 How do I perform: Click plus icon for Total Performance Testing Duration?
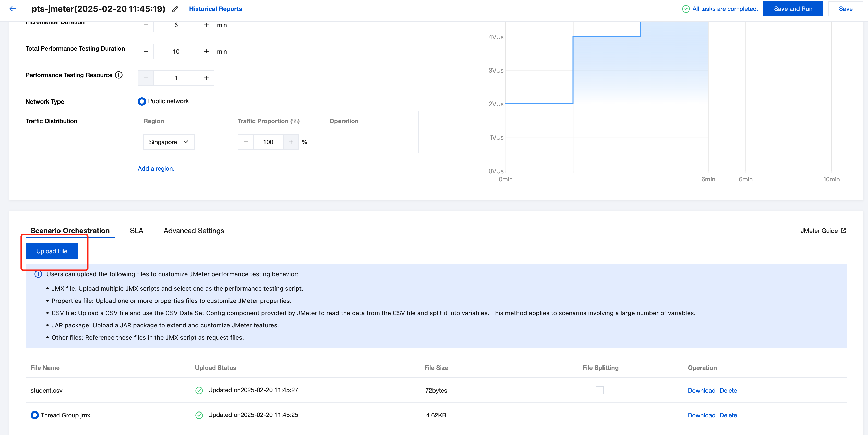coord(206,52)
